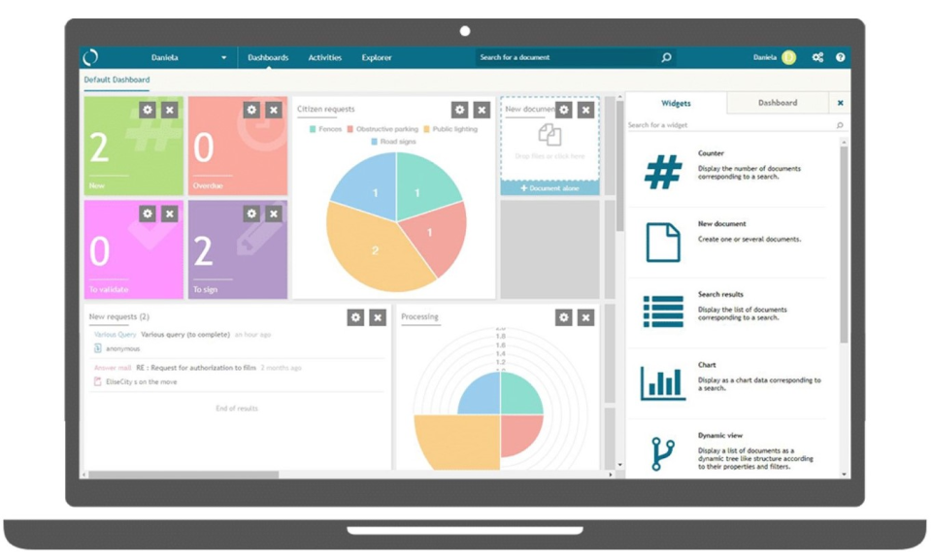Viewport: 932px width, 560px height.
Task: Open the Activities menu
Action: [x=324, y=57]
